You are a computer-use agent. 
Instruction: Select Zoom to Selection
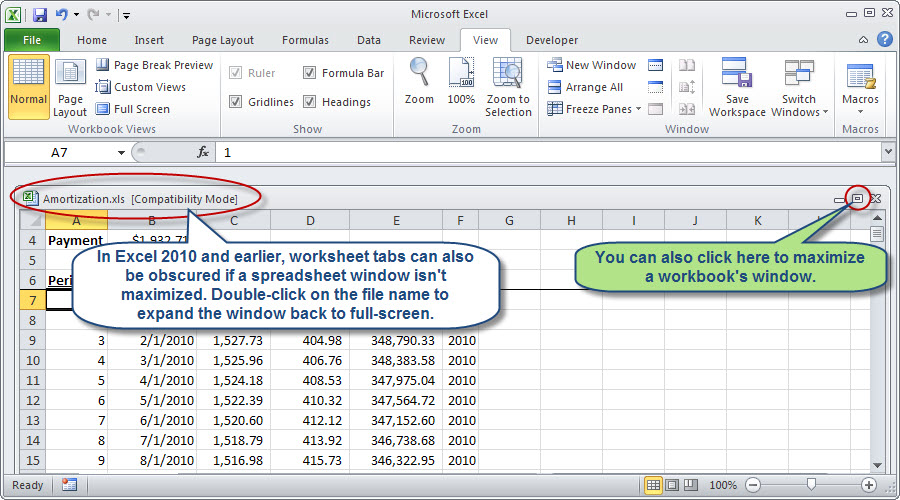point(508,88)
